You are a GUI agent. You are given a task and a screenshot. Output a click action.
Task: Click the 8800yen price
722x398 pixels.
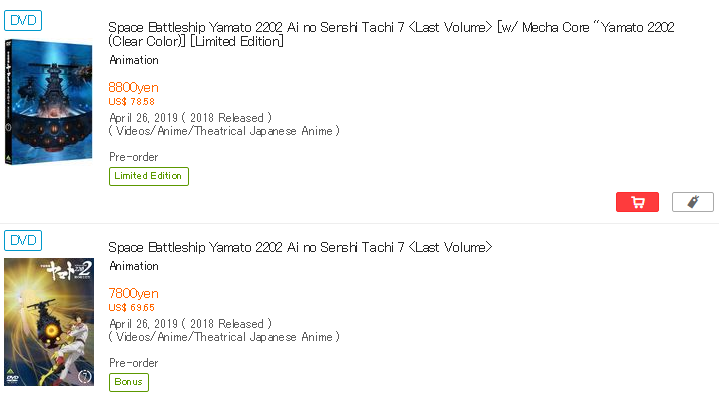[134, 88]
